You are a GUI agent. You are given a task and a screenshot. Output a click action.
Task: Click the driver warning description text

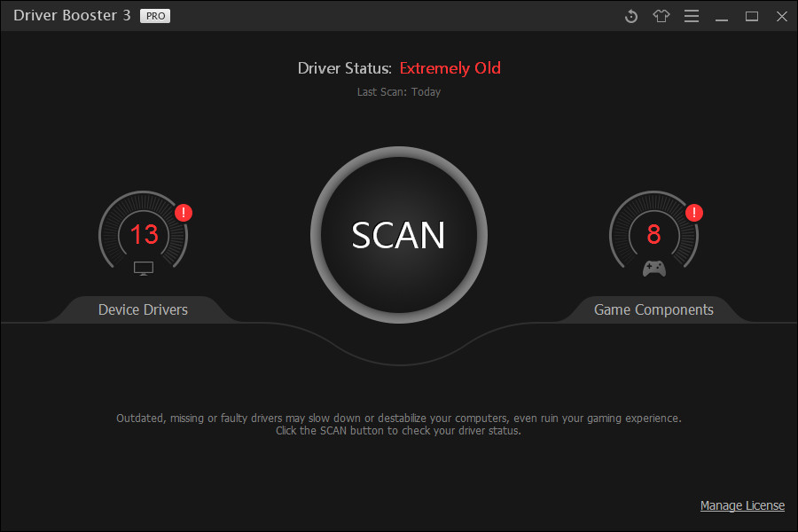[x=398, y=423]
